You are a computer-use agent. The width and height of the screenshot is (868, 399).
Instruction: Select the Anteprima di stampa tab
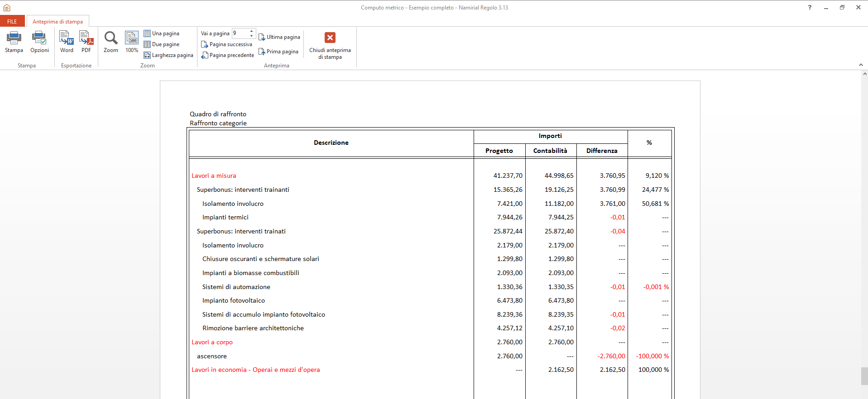(58, 21)
